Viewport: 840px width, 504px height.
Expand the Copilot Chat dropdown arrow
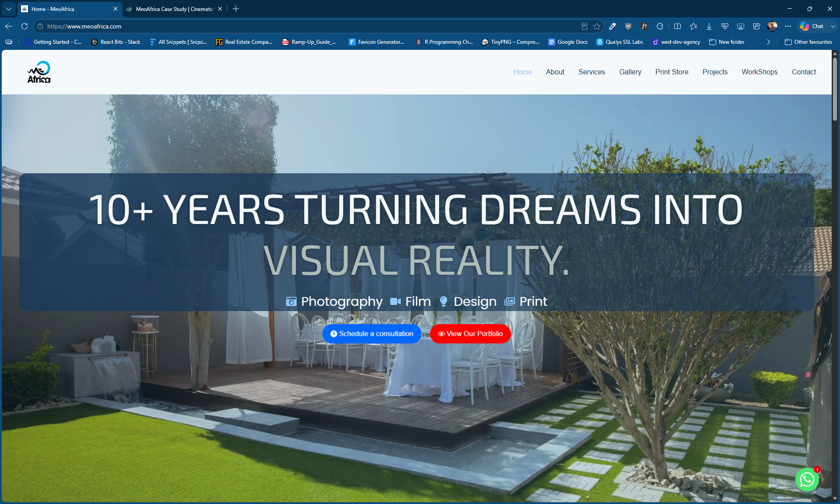[833, 26]
